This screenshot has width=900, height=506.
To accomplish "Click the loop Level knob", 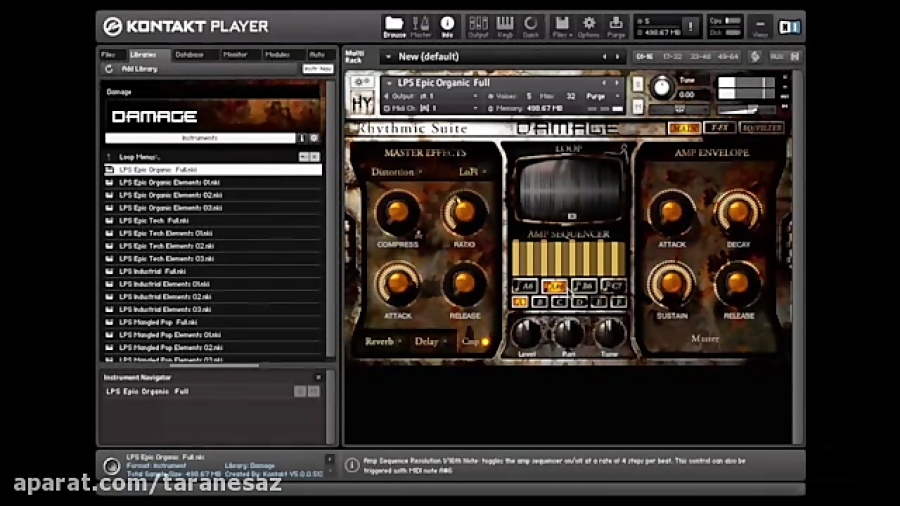I will (526, 332).
